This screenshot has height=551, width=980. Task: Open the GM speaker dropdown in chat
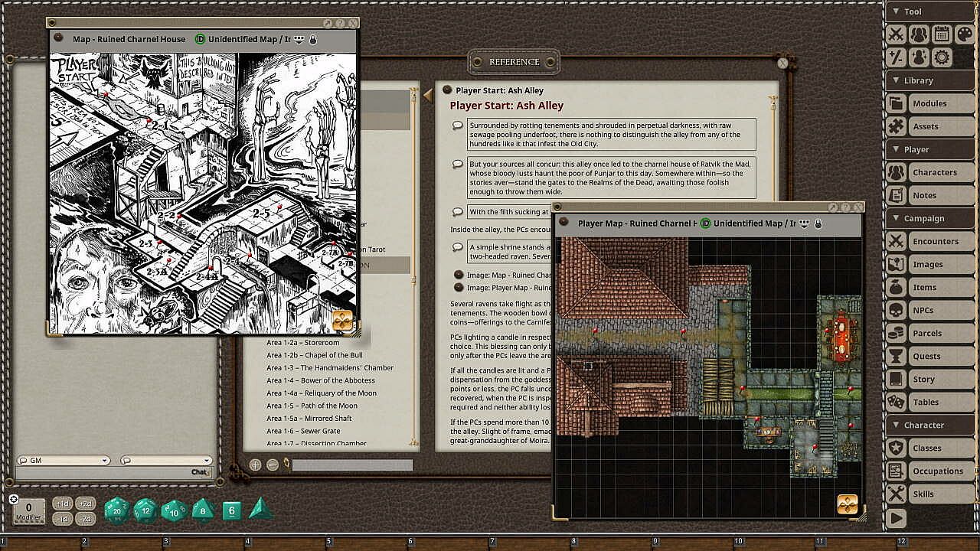[64, 461]
